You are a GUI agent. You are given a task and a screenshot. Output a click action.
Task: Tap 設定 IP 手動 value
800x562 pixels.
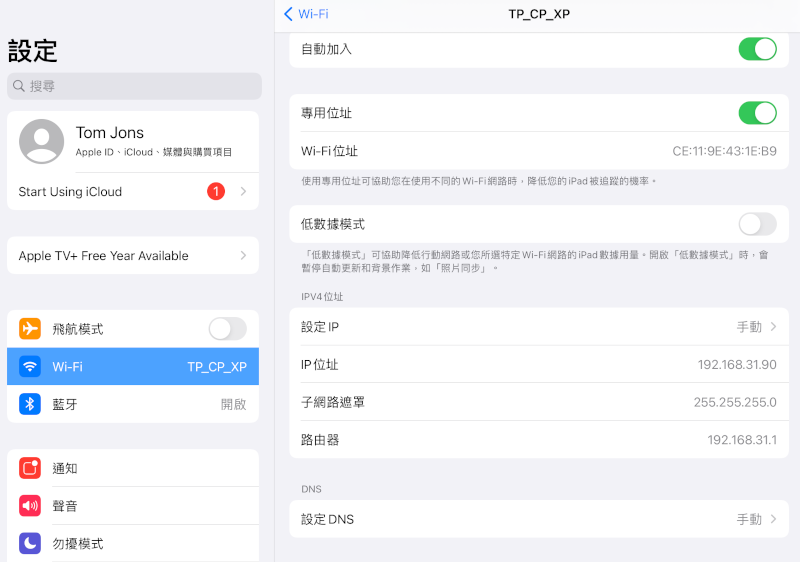[x=749, y=326]
